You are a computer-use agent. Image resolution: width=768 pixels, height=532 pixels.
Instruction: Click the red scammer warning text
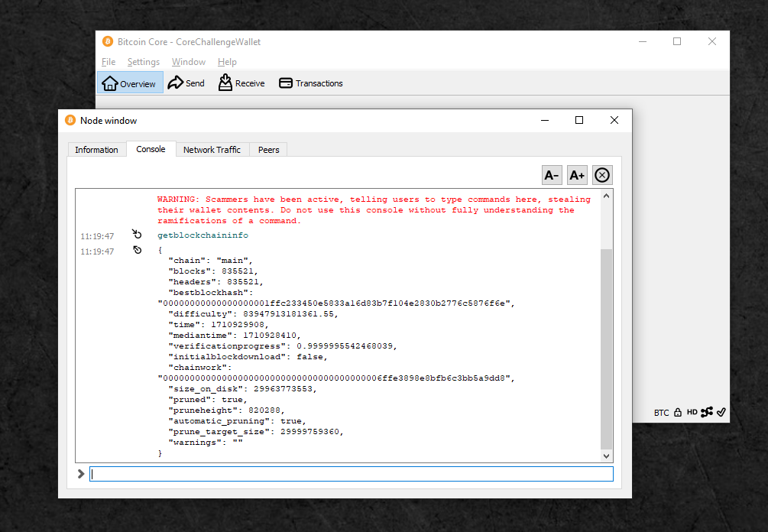[374, 210]
